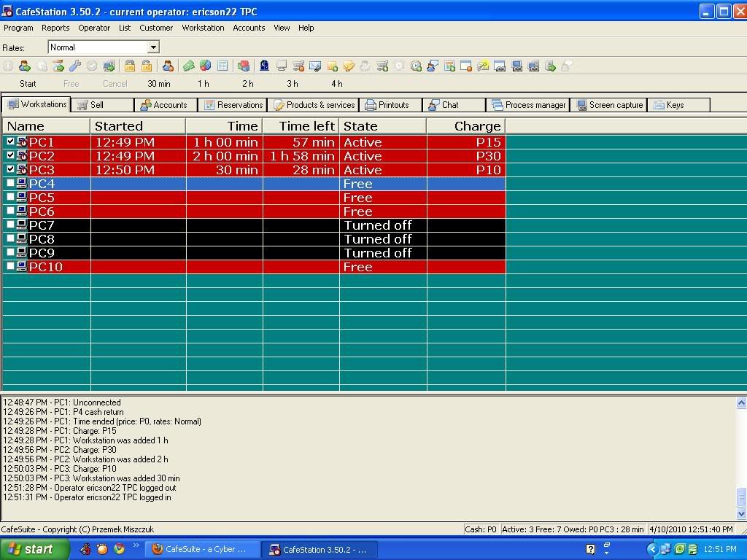Click the taskbar clock showing 12:51 PM

[720, 549]
